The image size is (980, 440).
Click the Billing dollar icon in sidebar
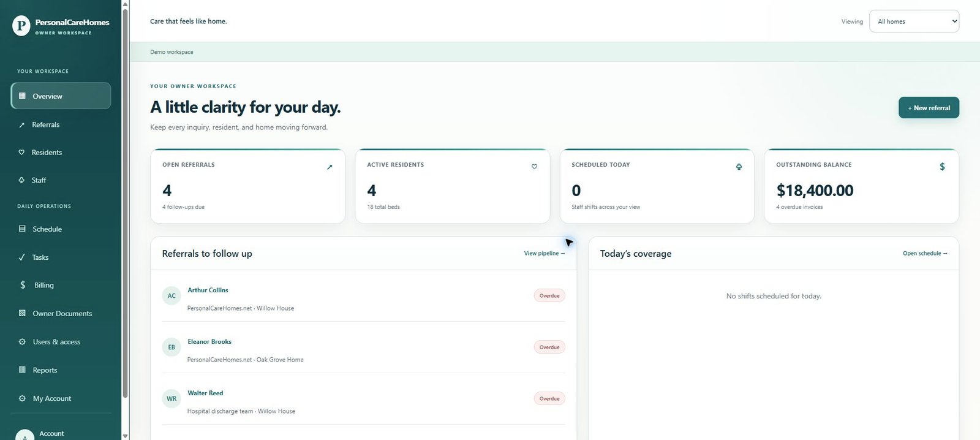[x=23, y=285]
